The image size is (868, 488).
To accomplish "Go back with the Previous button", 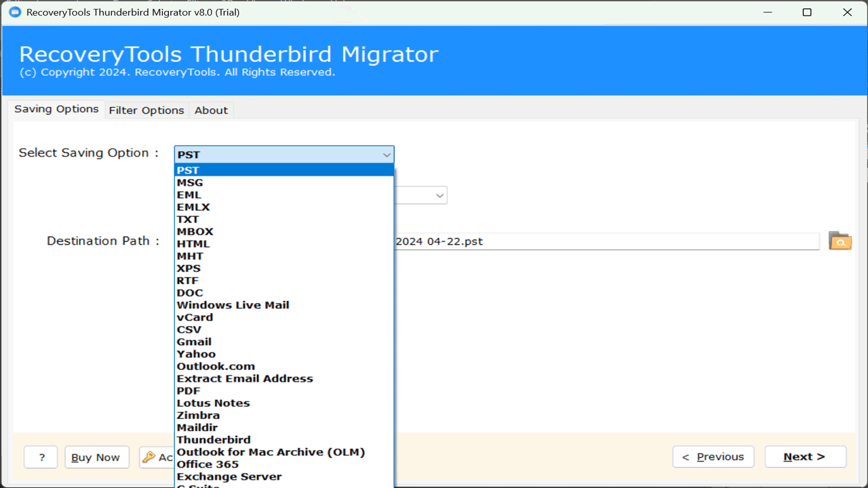I will [713, 457].
